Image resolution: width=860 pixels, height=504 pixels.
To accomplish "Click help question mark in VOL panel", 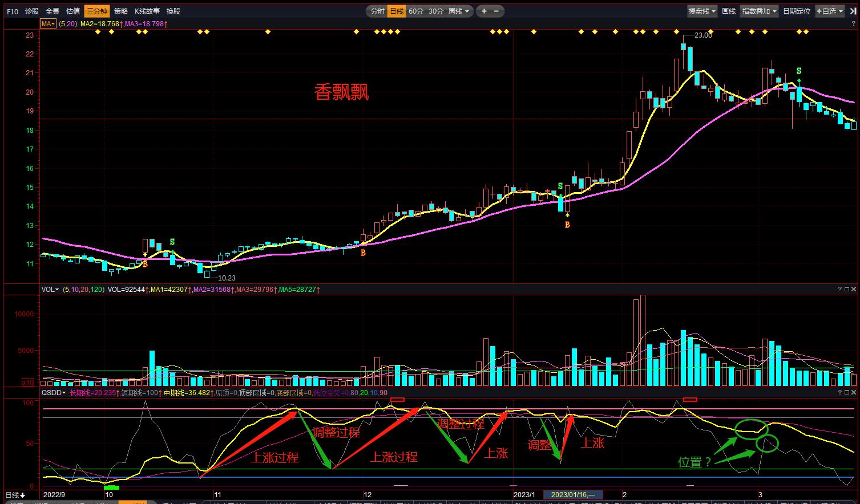I will pyautogui.click(x=839, y=290).
